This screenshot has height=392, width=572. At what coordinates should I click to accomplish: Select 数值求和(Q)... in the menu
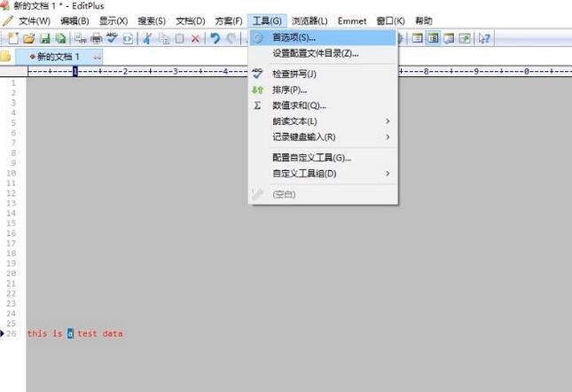pos(323,106)
